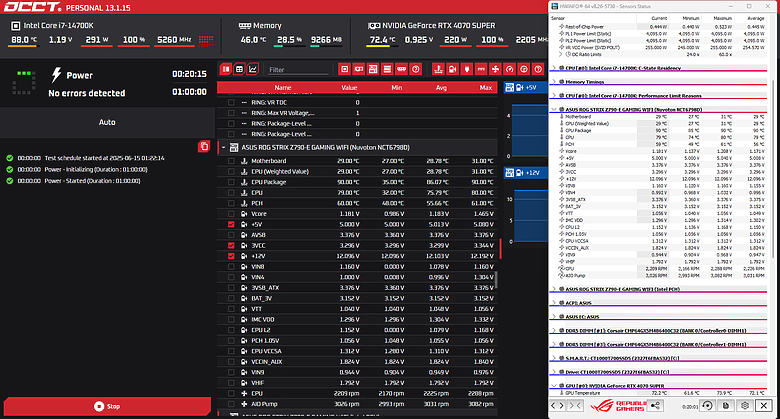
Task: Sort OCCT table by Avg column
Action: 441,88
